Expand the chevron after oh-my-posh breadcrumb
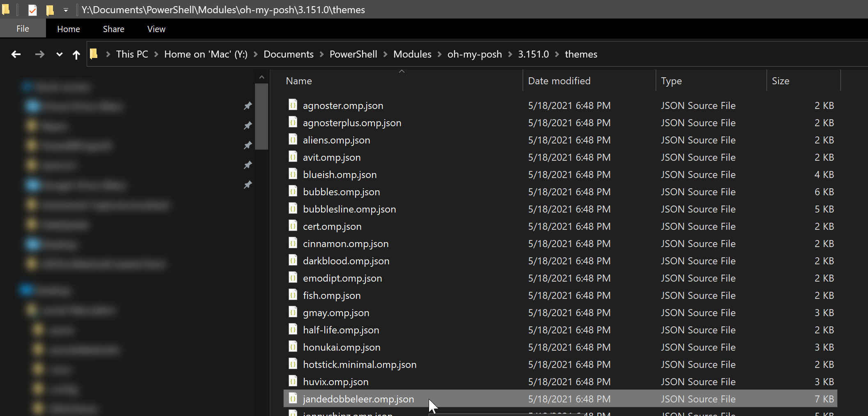Image resolution: width=868 pixels, height=416 pixels. coord(510,54)
